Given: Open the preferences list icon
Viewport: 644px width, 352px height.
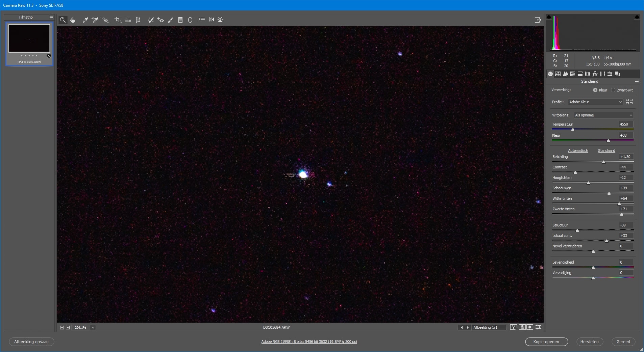Looking at the screenshot, I should click(202, 20).
